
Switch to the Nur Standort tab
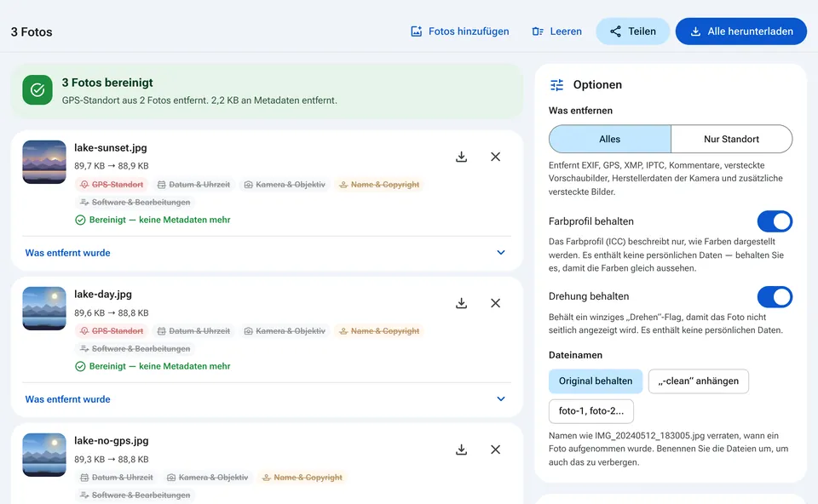point(731,139)
